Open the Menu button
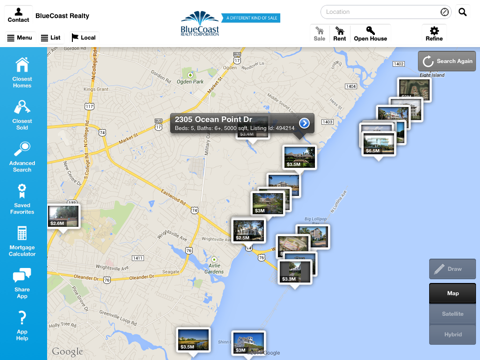The image size is (480, 360). coord(20,38)
